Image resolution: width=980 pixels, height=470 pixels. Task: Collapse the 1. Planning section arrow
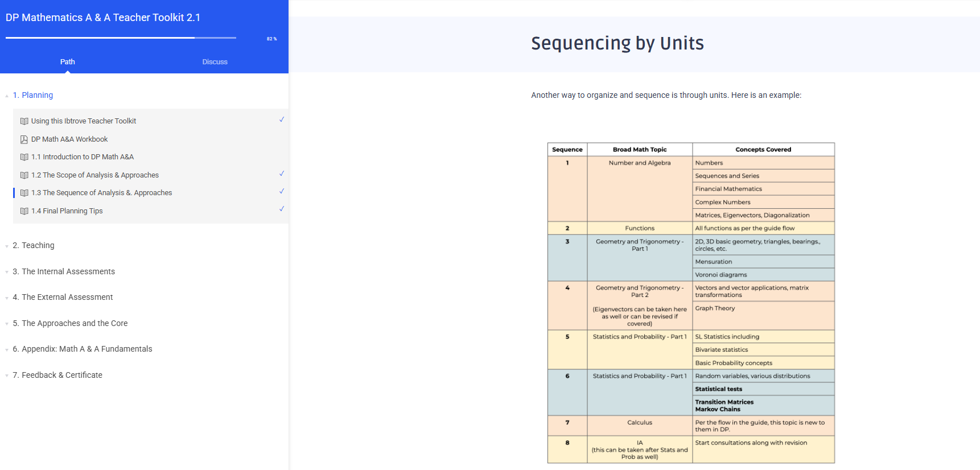coord(7,96)
